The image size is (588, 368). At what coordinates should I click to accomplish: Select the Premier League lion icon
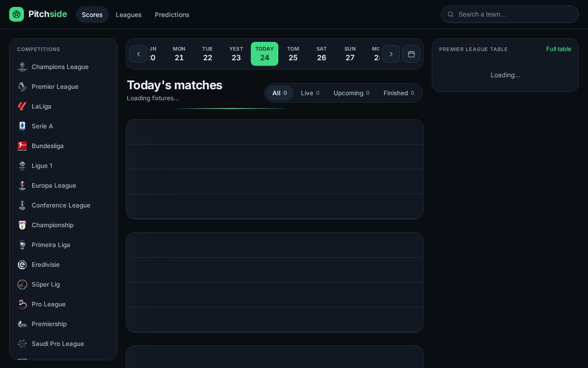point(22,86)
